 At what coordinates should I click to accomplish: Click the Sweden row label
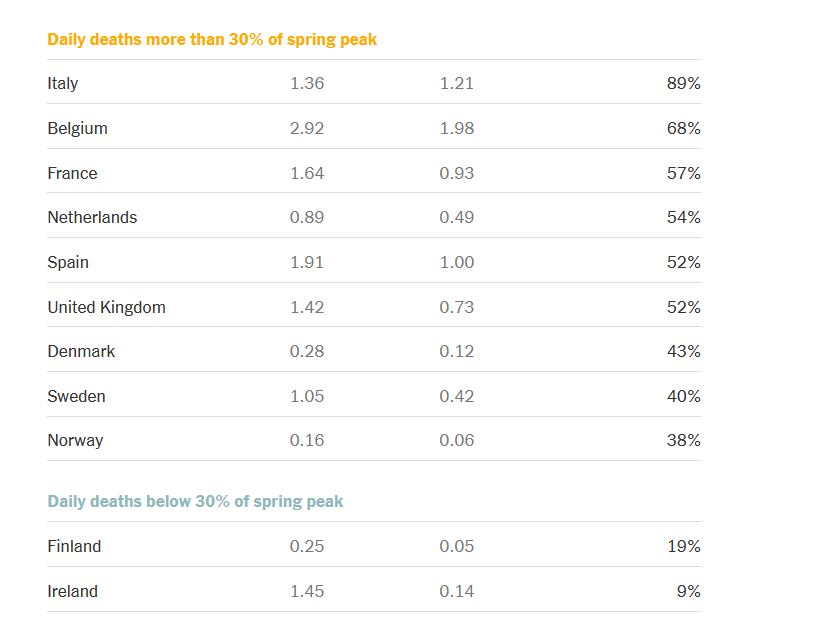(x=76, y=396)
